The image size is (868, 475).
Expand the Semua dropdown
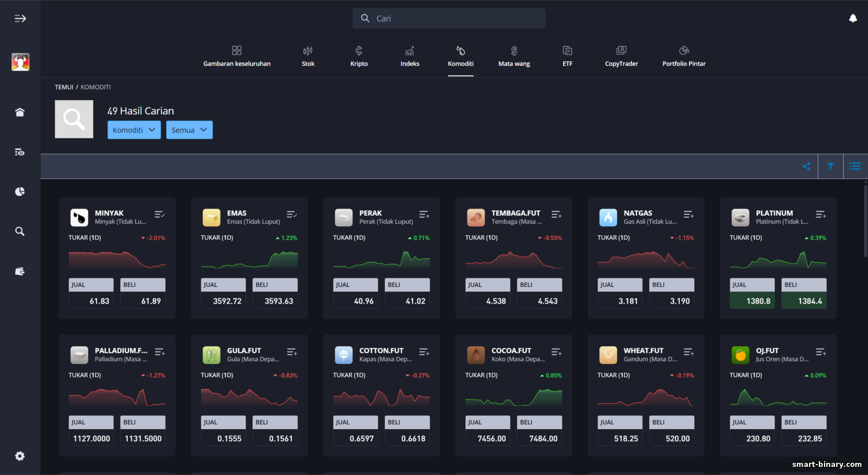[189, 130]
